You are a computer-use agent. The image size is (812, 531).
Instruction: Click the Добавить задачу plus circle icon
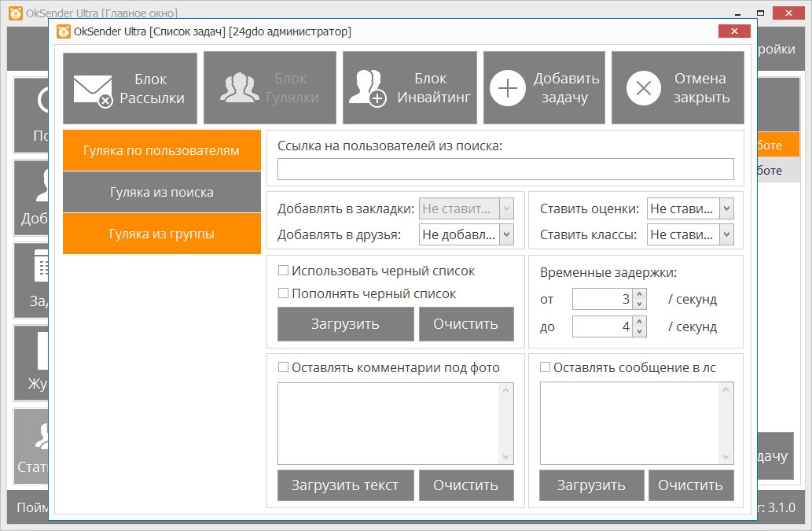click(x=508, y=89)
